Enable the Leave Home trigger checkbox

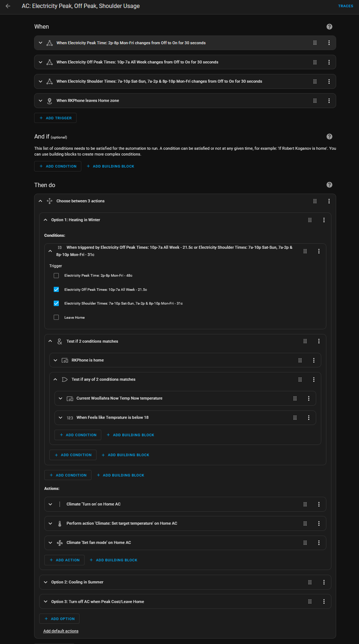[x=56, y=318]
